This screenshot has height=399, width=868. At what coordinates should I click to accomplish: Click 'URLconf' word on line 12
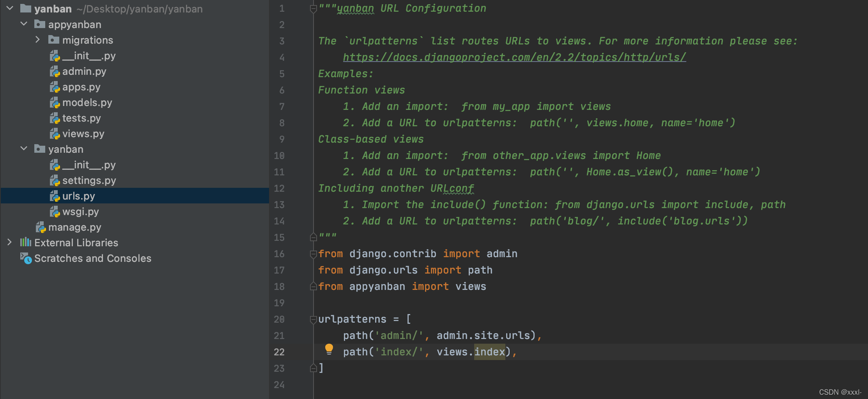click(452, 188)
